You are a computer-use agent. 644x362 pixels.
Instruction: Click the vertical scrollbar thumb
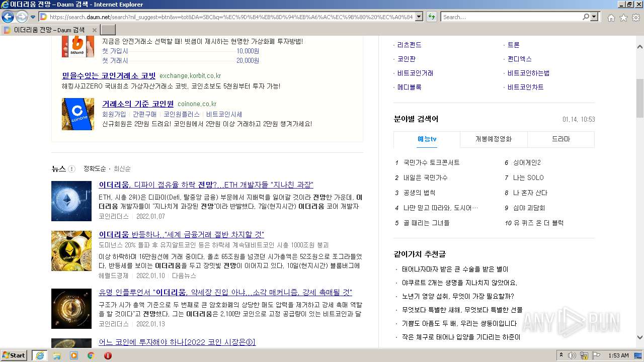click(x=640, y=98)
